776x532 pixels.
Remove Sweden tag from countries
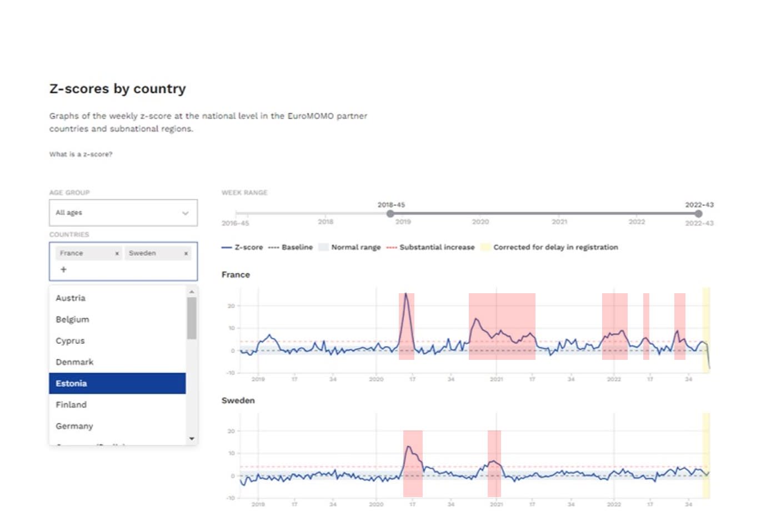[186, 253]
